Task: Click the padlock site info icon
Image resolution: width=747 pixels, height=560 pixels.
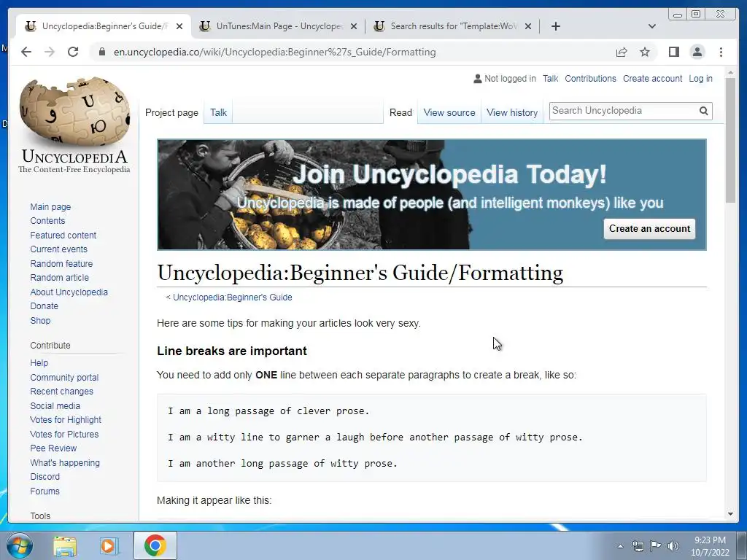Action: [101, 52]
